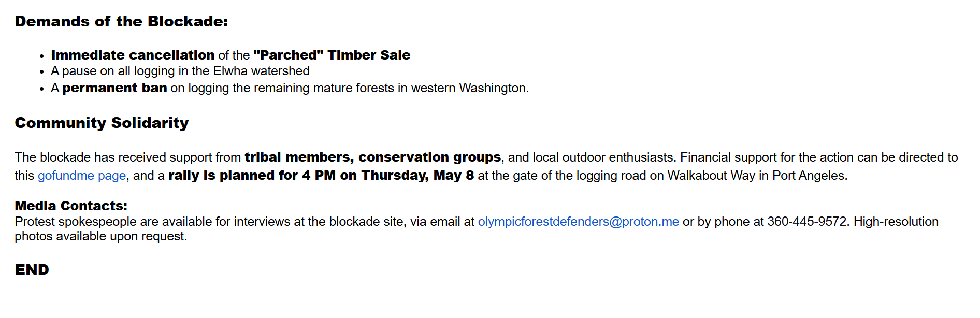980x318 pixels.
Task: Click the bold "tribal members, conservation groups" text
Action: click(372, 157)
